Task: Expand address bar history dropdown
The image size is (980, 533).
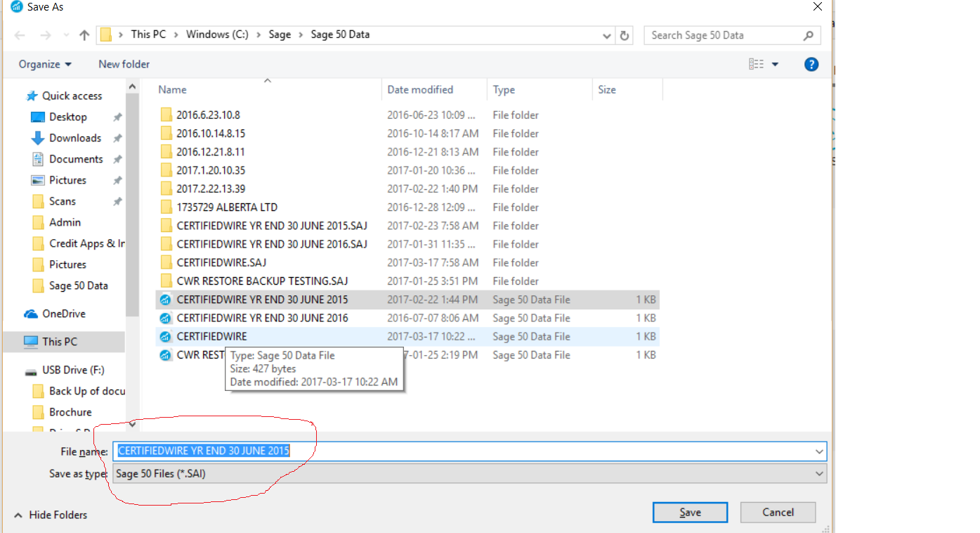Action: (607, 35)
